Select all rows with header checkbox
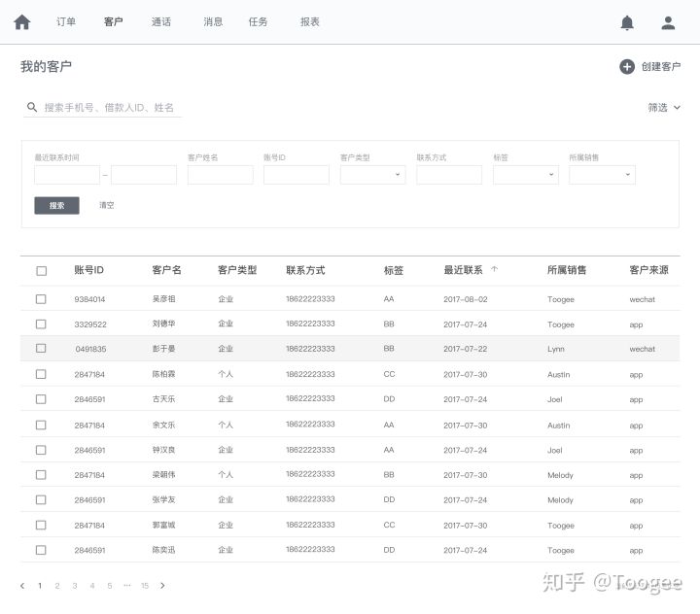The height and width of the screenshot is (614, 700). tap(41, 271)
